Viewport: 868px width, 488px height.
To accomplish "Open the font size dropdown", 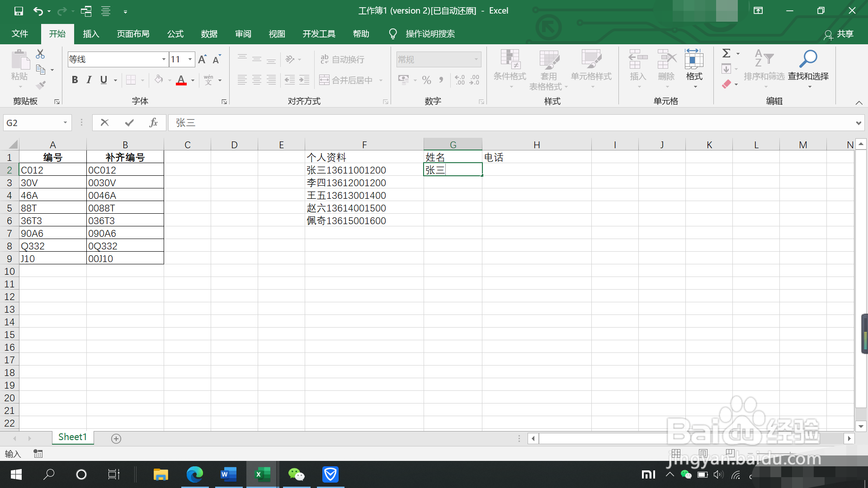I will [190, 59].
